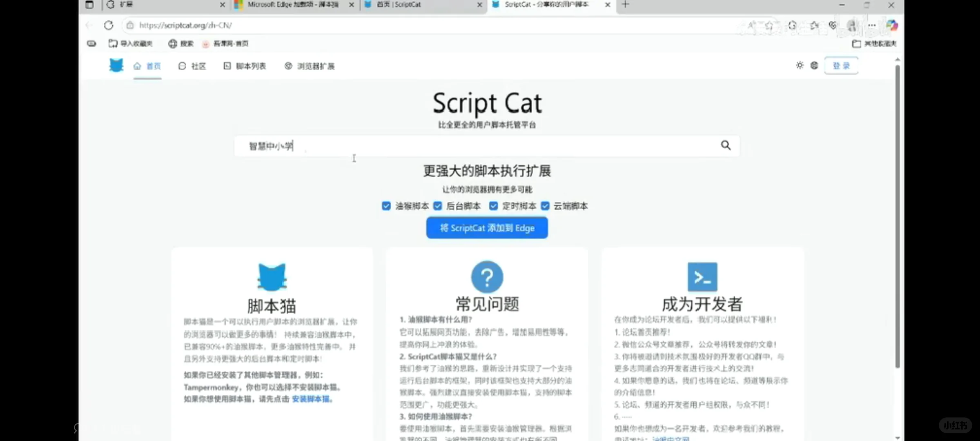This screenshot has height=441, width=980.
Task: Open the 导入收藏夹 item on favorites bar
Action: [x=131, y=44]
